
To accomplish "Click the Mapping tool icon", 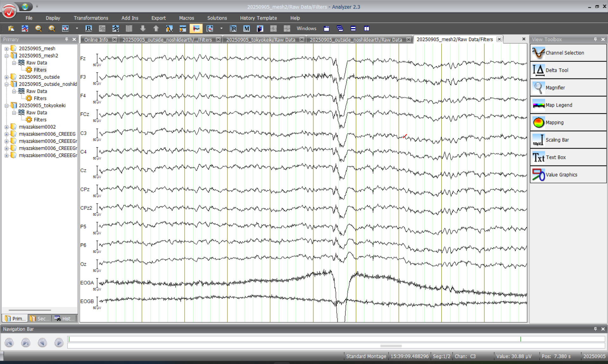I will tap(538, 122).
